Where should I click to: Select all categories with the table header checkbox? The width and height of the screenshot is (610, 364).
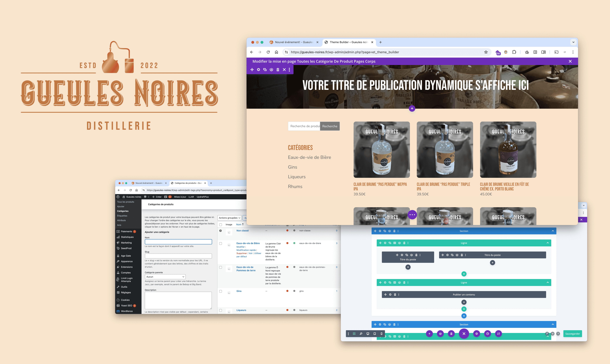pos(220,225)
